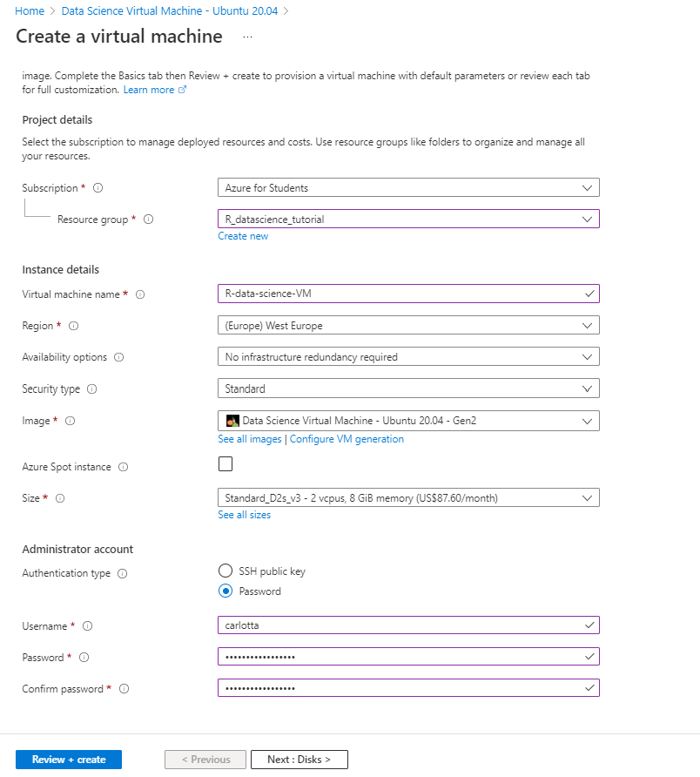Image resolution: width=700 pixels, height=777 pixels.
Task: Open the Security type dropdown
Action: tap(408, 388)
